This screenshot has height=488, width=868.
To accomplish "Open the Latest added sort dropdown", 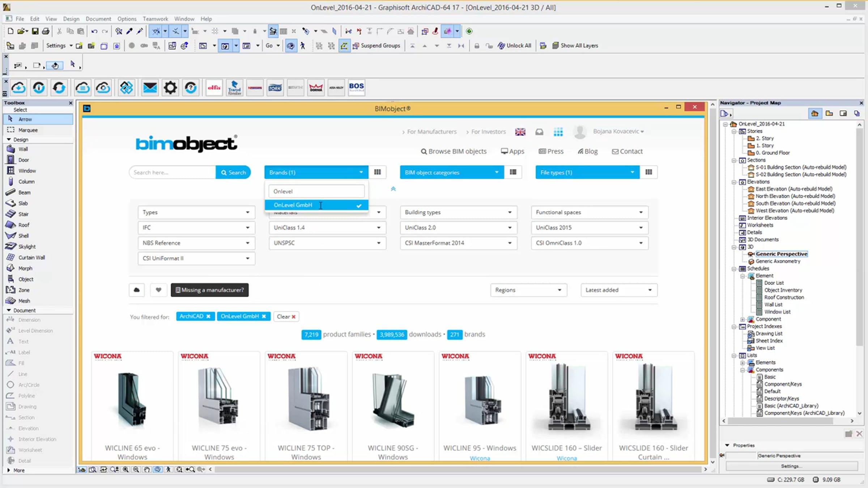I will click(x=619, y=290).
